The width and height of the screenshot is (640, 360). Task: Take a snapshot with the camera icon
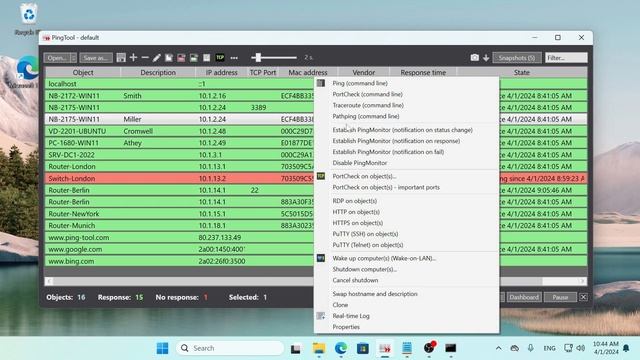pos(474,58)
